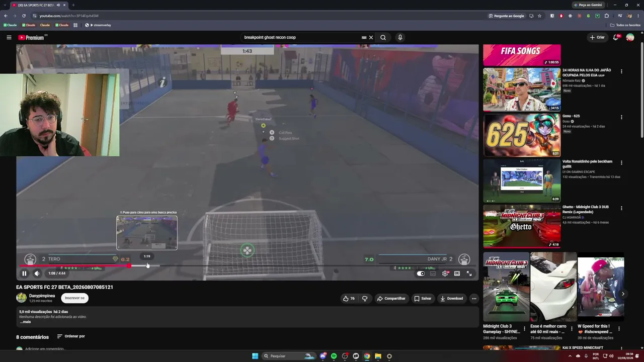
Task: Open options for the 'Gosu - 625' video
Action: click(621, 117)
